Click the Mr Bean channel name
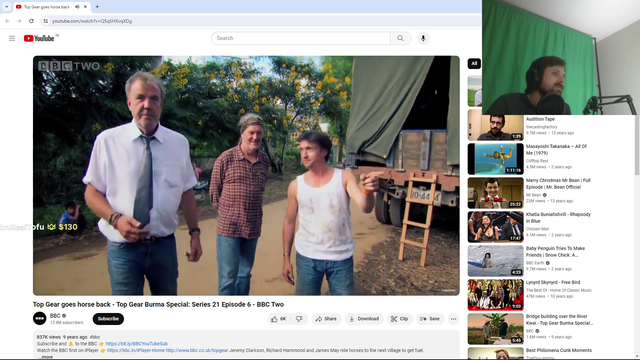 pyautogui.click(x=533, y=195)
